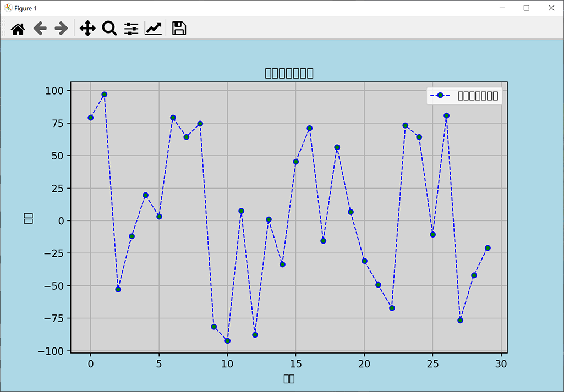Click the lowest data point at x=10
564x392 pixels.
click(x=227, y=341)
